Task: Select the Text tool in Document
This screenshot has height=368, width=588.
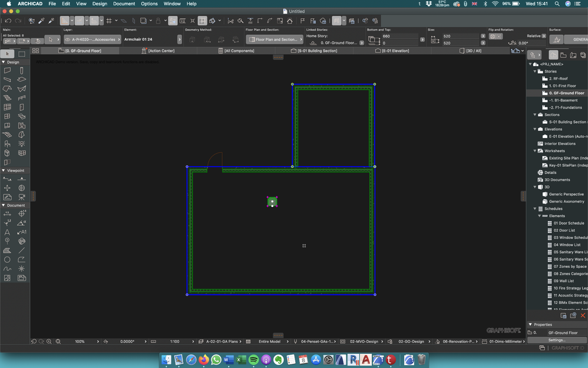Action: [x=7, y=232]
